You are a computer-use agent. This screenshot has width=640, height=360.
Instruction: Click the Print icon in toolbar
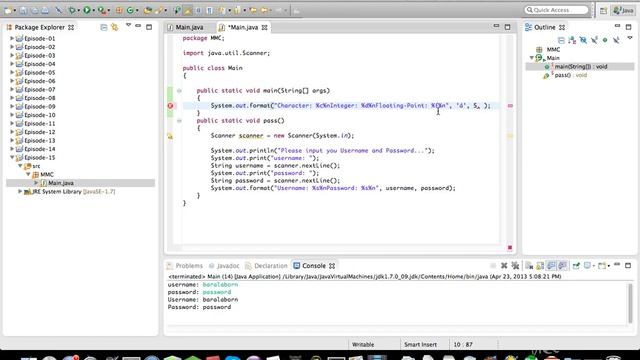coord(45,10)
